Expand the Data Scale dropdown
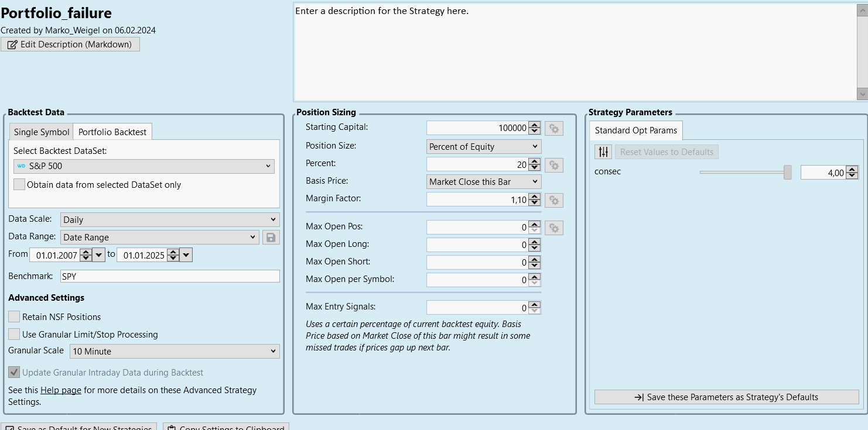 coord(170,220)
